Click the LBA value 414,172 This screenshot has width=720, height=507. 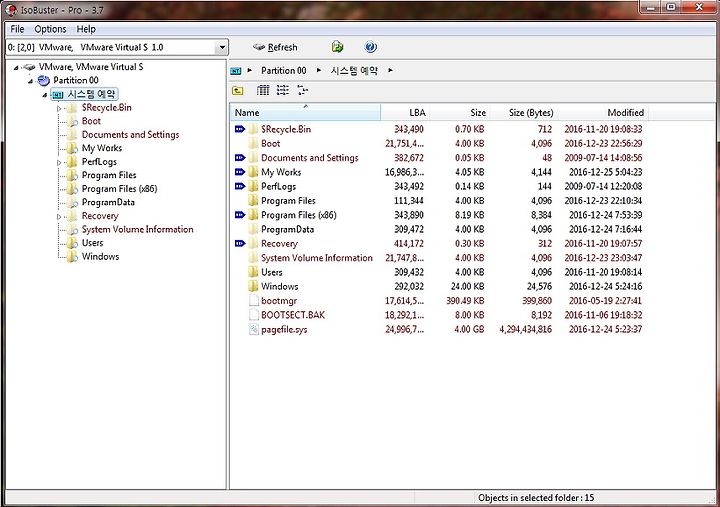coord(409,243)
